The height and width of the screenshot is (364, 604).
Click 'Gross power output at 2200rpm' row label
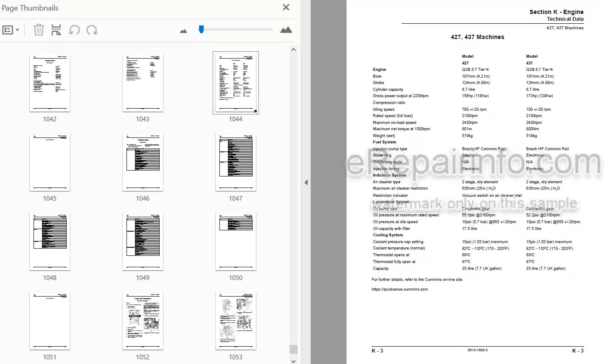400,96
